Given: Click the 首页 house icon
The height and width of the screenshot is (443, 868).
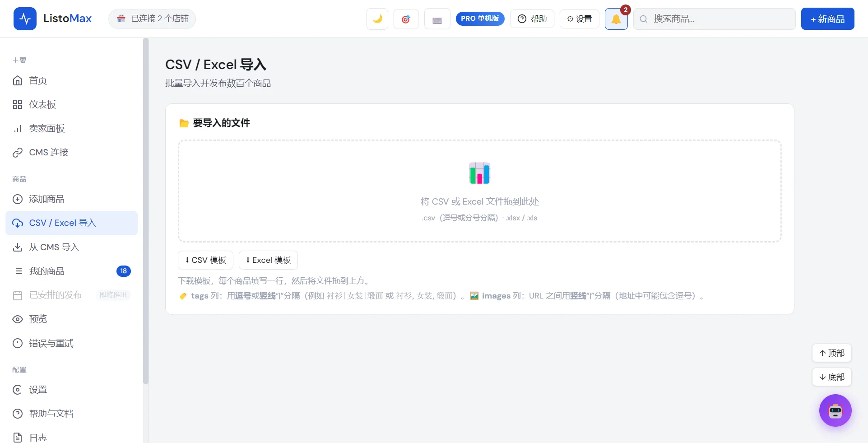Looking at the screenshot, I should (18, 80).
